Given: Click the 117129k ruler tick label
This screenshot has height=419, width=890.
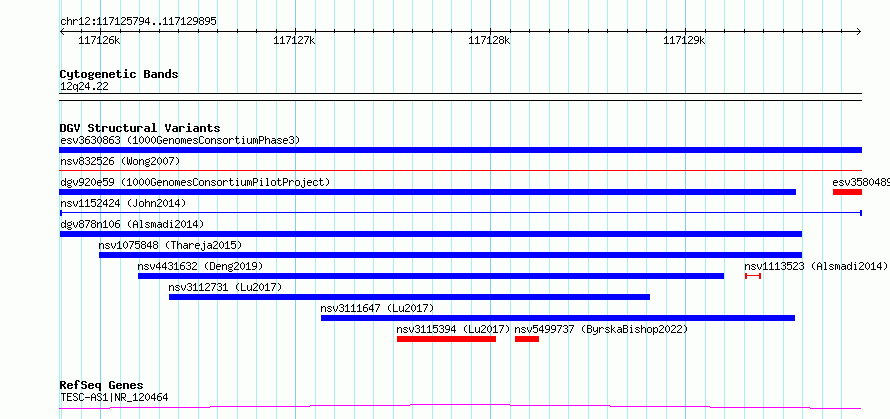Looking at the screenshot, I should (x=684, y=40).
